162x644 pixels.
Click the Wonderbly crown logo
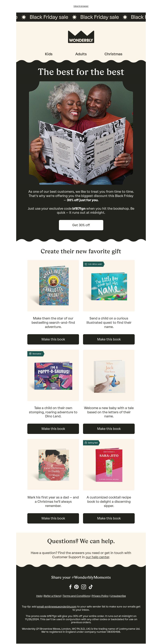81,37
